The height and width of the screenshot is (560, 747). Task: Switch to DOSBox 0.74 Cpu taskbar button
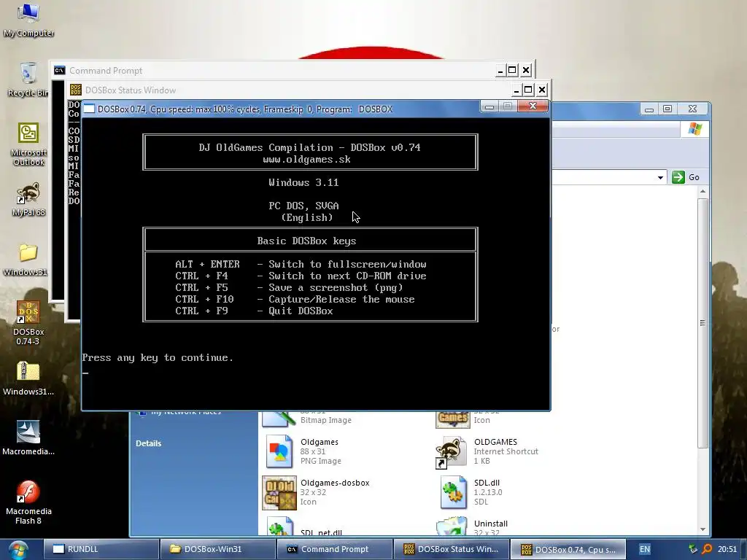[568, 549]
